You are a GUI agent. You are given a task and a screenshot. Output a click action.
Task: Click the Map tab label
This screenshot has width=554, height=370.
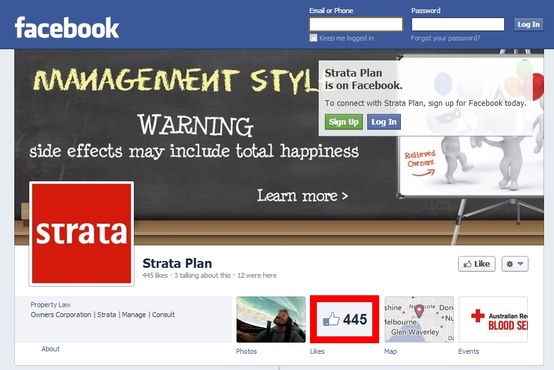[x=390, y=351]
